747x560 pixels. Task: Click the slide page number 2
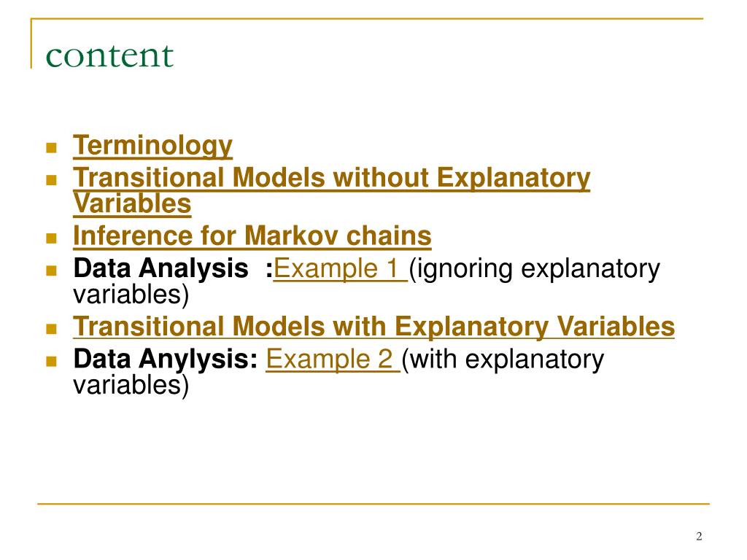pyautogui.click(x=699, y=536)
